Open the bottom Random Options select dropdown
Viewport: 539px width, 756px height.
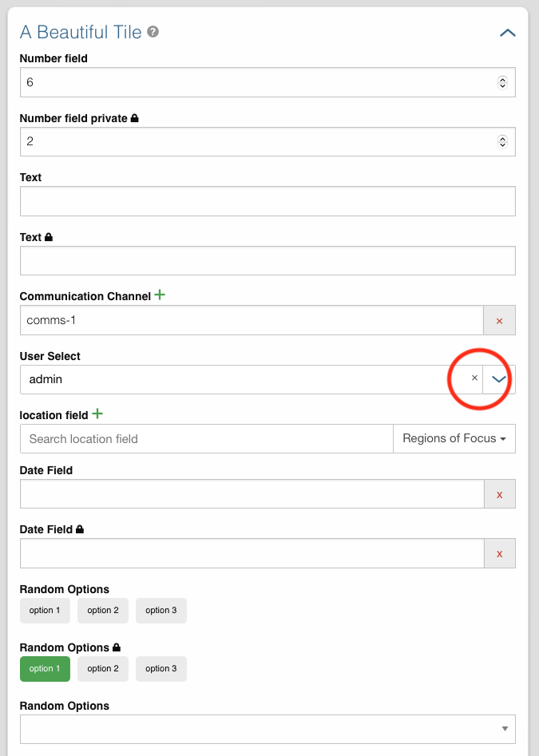coord(268,729)
